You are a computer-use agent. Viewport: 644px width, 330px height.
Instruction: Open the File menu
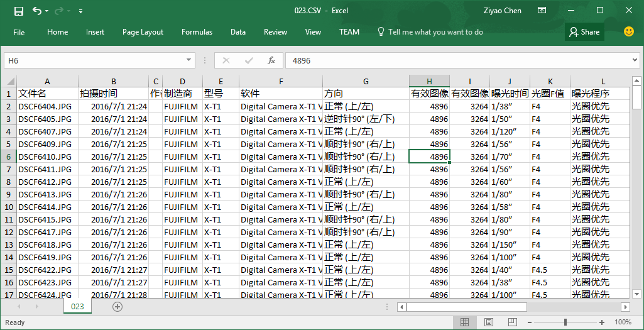pos(19,32)
